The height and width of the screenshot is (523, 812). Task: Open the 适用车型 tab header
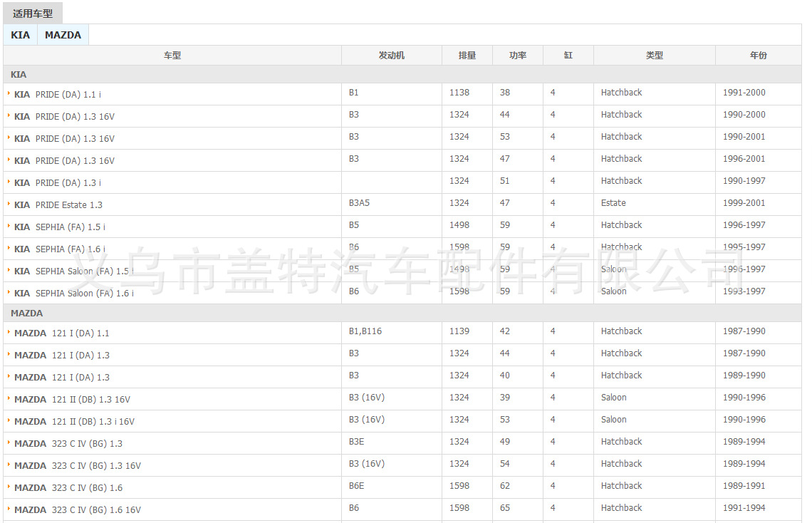[x=33, y=14]
